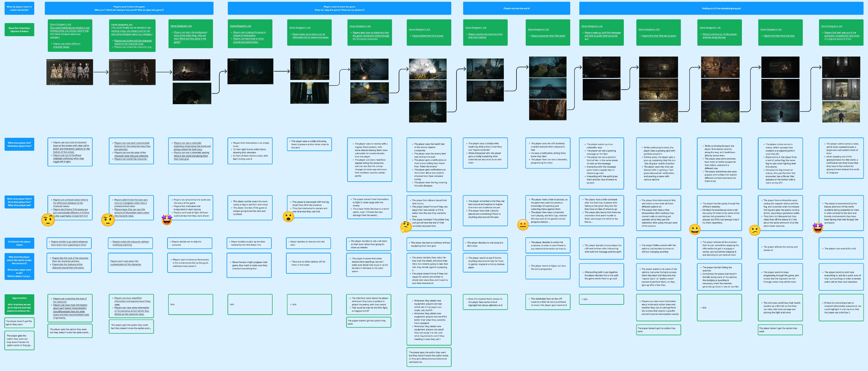Select 'Decision(s) the player makes' row label
This screenshot has width=868, height=371.
(20, 243)
